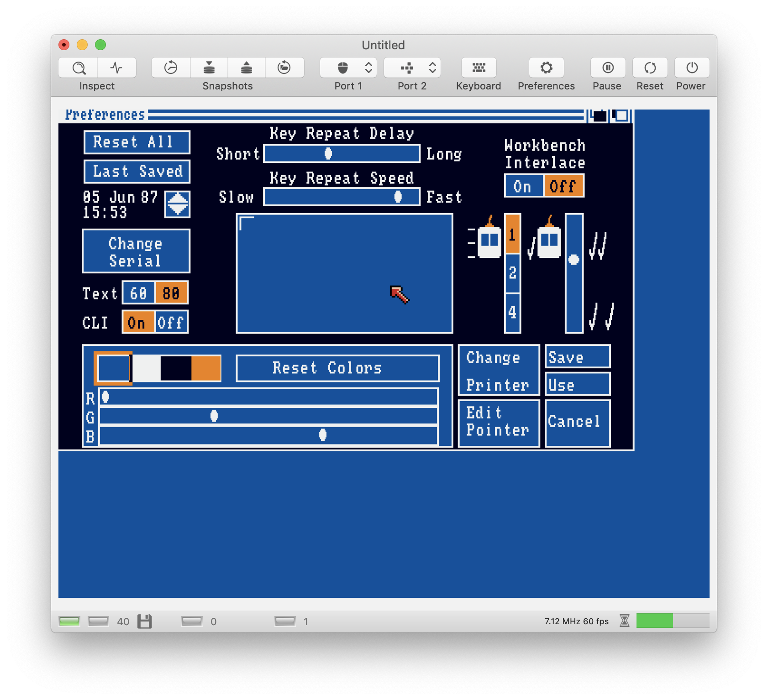Image resolution: width=768 pixels, height=700 pixels.
Task: Open emulator Preferences gear
Action: [546, 68]
